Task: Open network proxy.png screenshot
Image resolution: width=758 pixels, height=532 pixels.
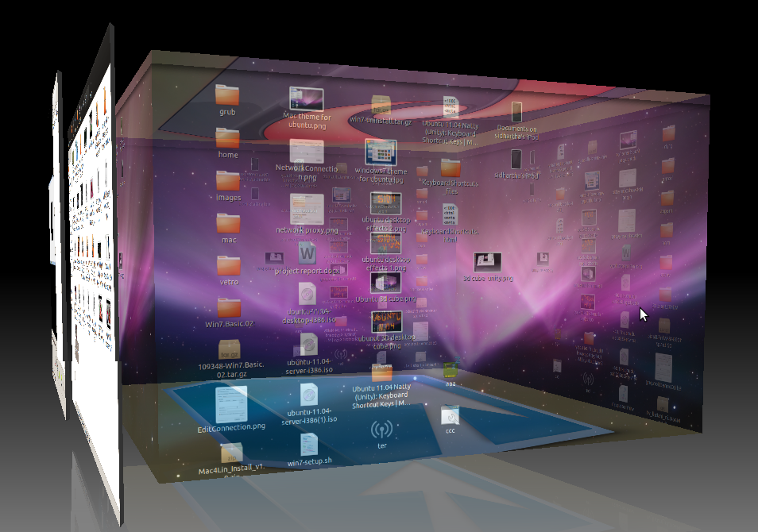Action: coord(307,209)
